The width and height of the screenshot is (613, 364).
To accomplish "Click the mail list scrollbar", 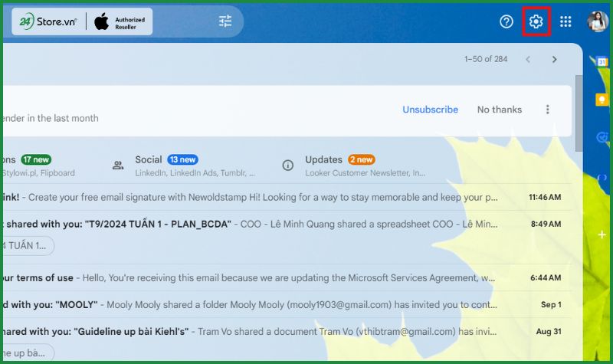I will (x=579, y=113).
